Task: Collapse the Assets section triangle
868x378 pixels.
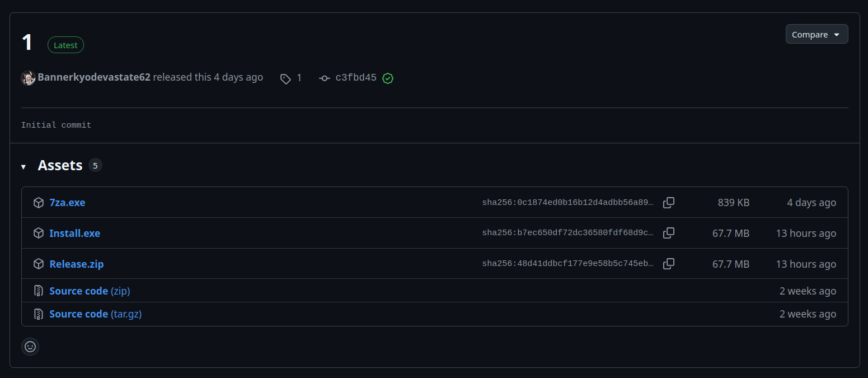Action: coord(24,167)
